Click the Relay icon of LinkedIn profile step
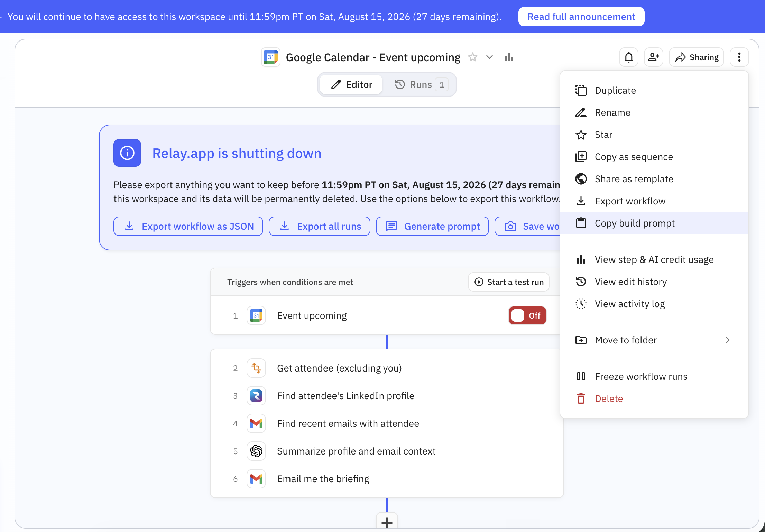The height and width of the screenshot is (532, 765). pyautogui.click(x=256, y=396)
